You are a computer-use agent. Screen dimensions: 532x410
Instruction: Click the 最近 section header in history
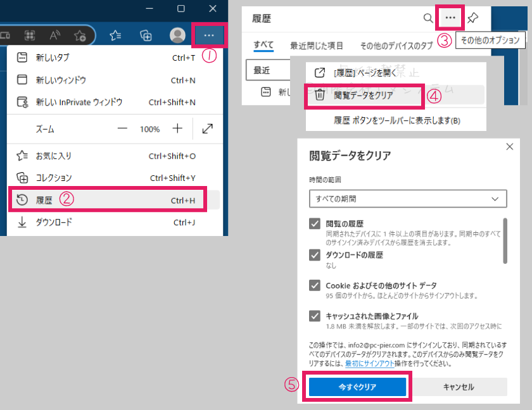(x=268, y=70)
